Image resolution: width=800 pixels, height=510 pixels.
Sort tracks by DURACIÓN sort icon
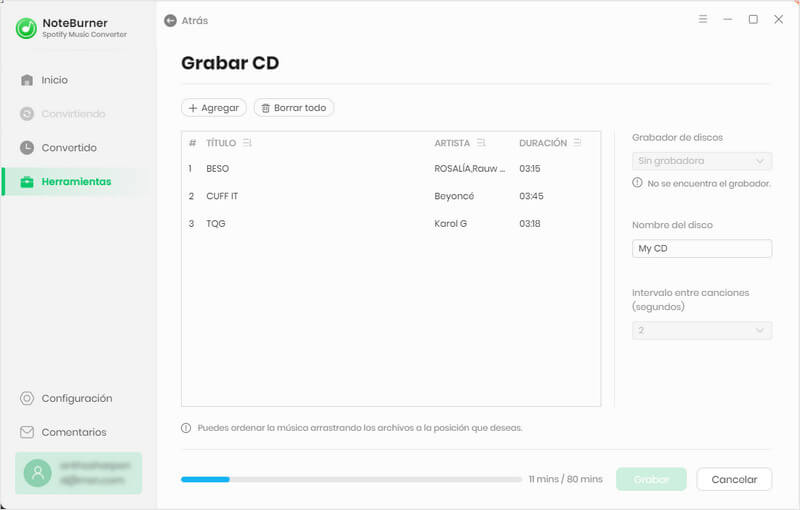click(578, 143)
